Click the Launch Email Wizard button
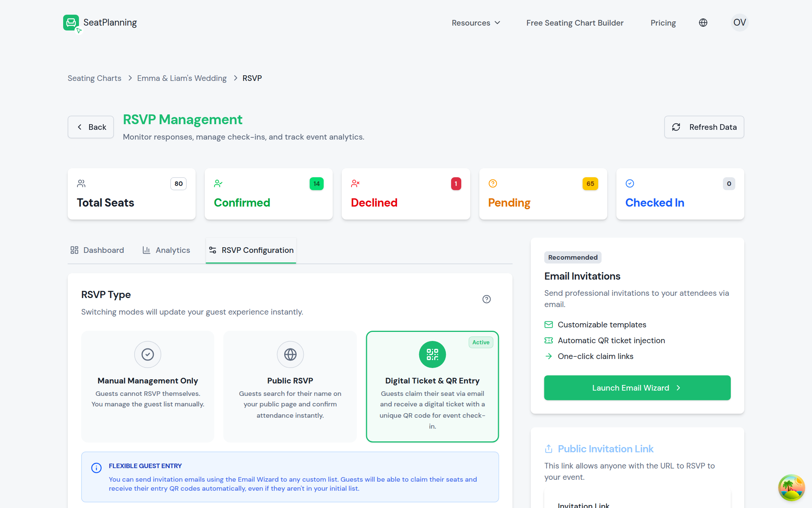The image size is (812, 508). point(637,388)
